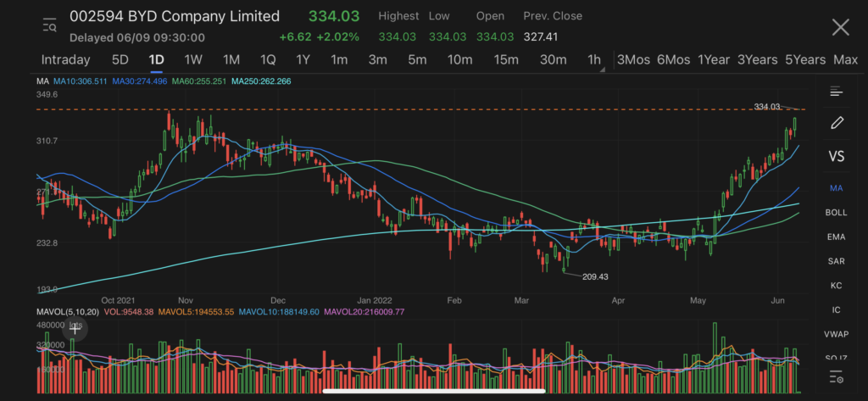Image resolution: width=868 pixels, height=401 pixels.
Task: Set range to 6Mos
Action: 674,60
